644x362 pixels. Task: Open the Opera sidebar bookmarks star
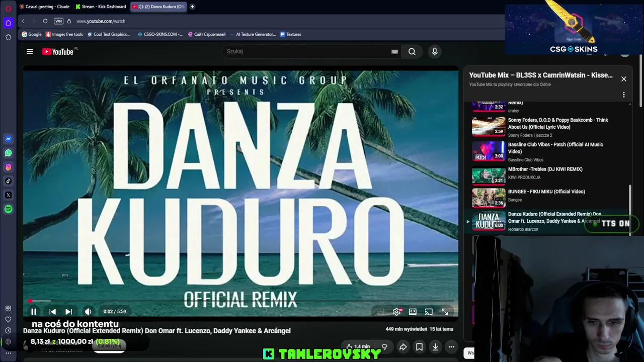tap(8, 37)
